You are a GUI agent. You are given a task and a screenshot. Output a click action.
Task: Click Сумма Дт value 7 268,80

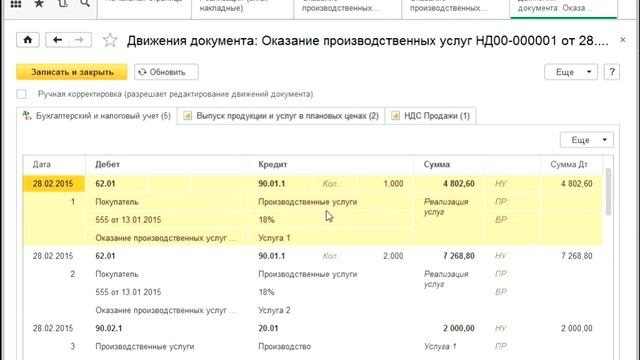576,256
